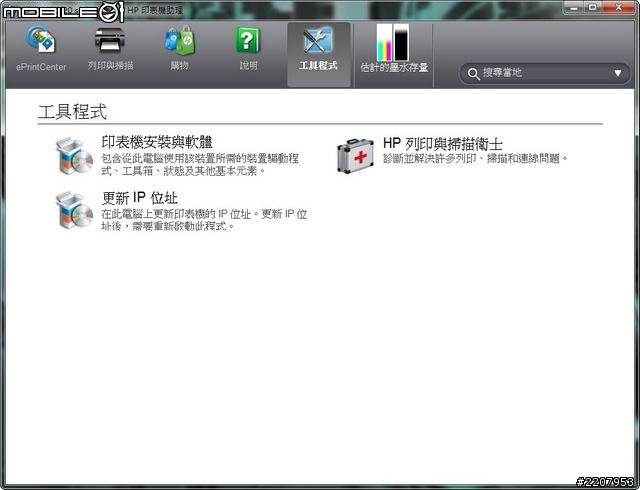View the 估計的墨水存量 ink level bars
This screenshot has height=490, width=640.
[x=393, y=42]
